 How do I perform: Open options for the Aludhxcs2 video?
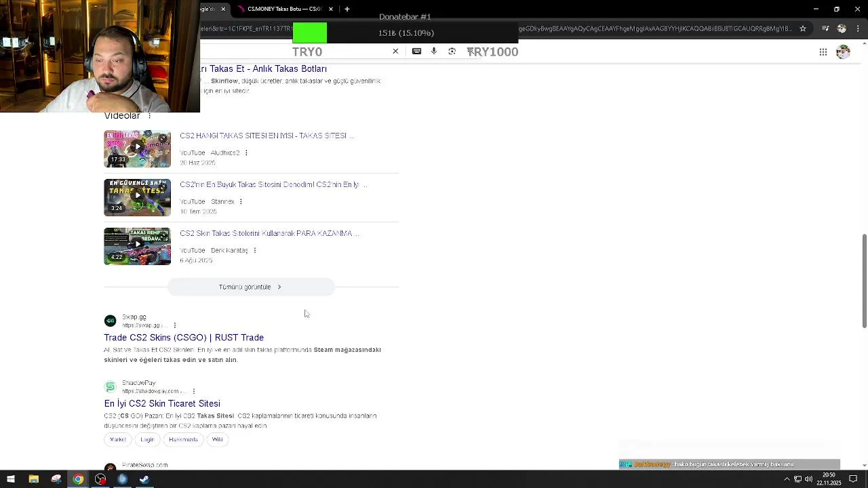[x=246, y=152]
